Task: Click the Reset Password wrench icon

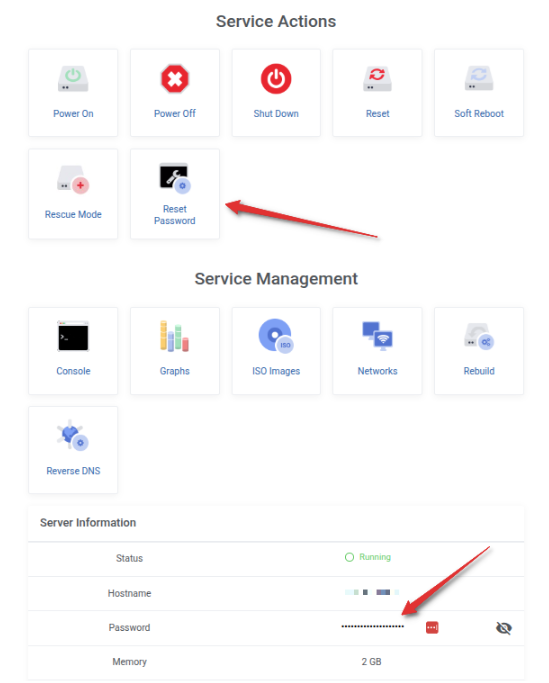Action: coord(175,178)
